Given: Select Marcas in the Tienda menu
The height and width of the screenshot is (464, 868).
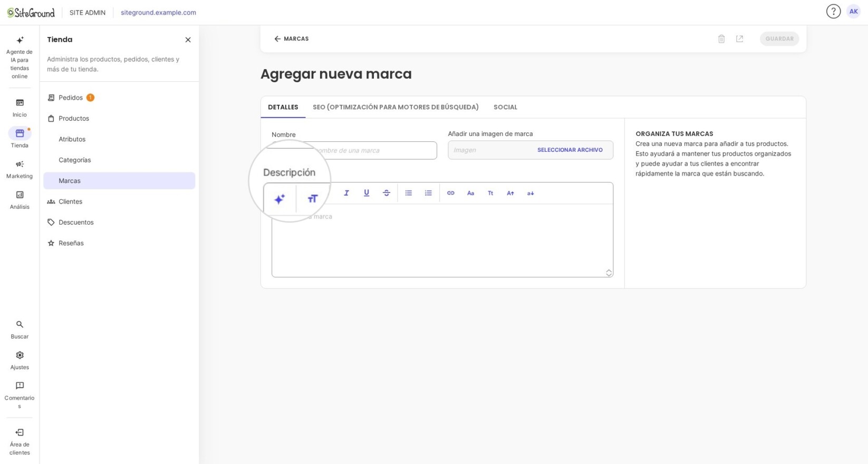Looking at the screenshot, I should pos(119,180).
